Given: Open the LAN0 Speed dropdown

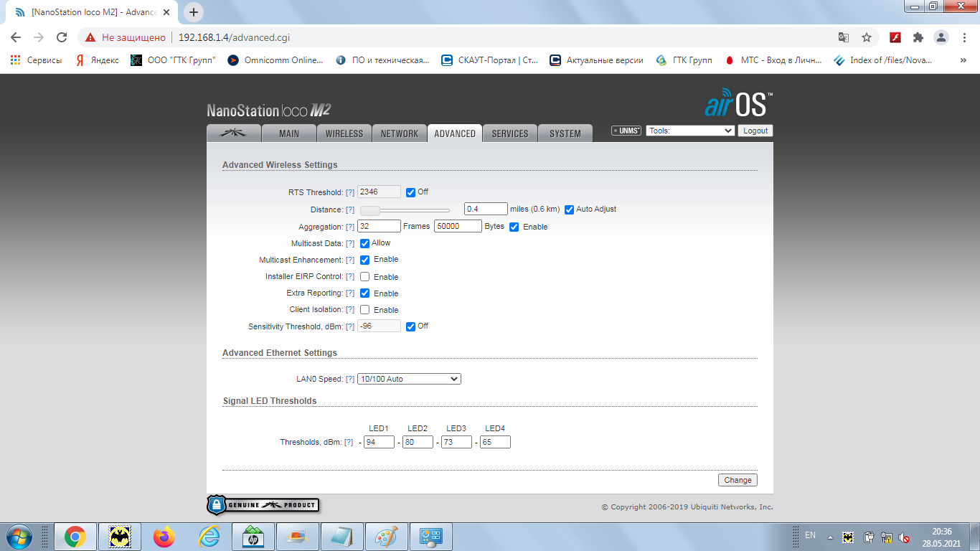Looking at the screenshot, I should pos(409,379).
